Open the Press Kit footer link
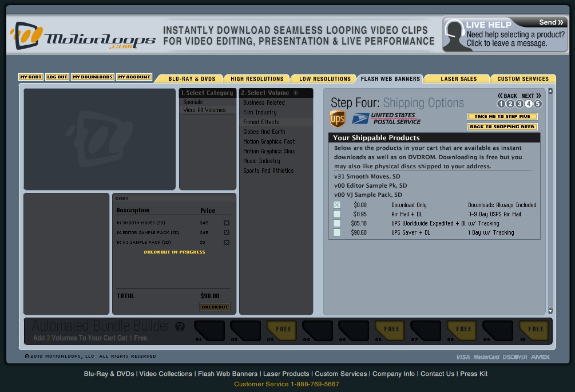The width and height of the screenshot is (575, 392). pyautogui.click(x=474, y=374)
